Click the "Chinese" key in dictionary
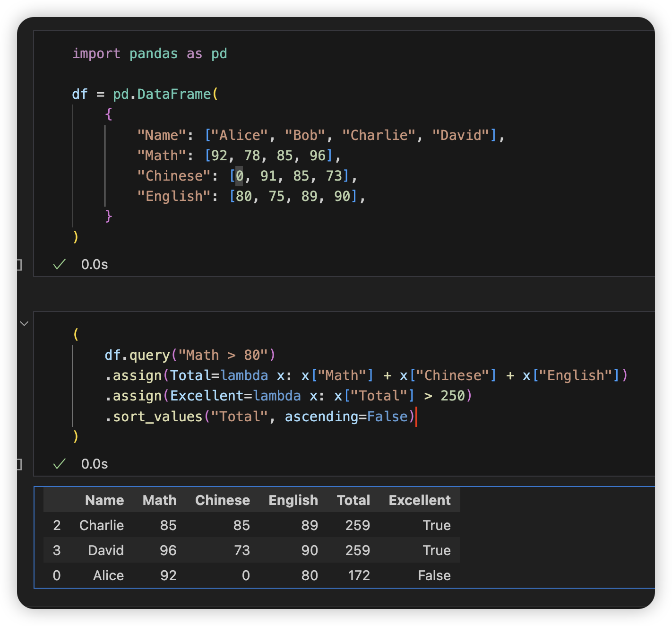This screenshot has height=626, width=672. coord(173,176)
